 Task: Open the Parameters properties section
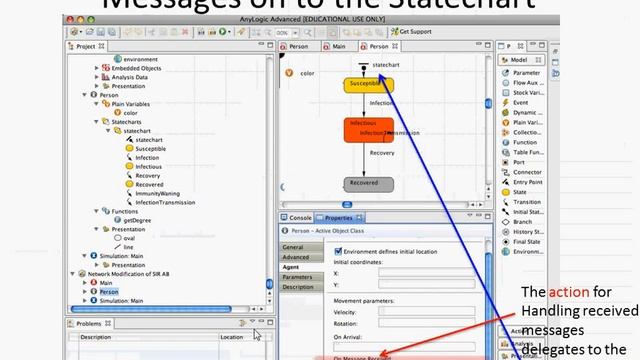pos(302,277)
